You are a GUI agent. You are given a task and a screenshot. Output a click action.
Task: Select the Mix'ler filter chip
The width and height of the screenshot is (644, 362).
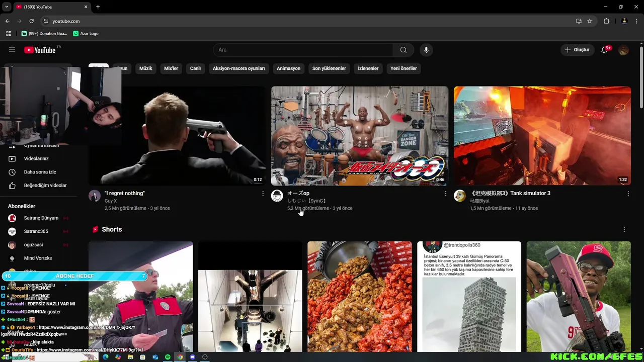(171, 68)
